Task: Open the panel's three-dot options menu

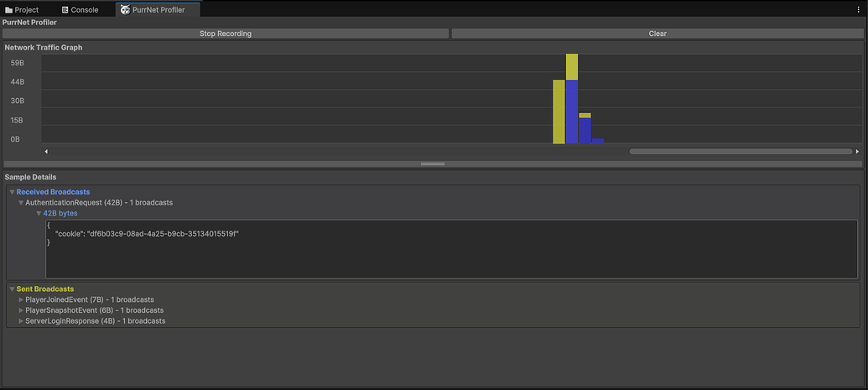Action: (858, 10)
